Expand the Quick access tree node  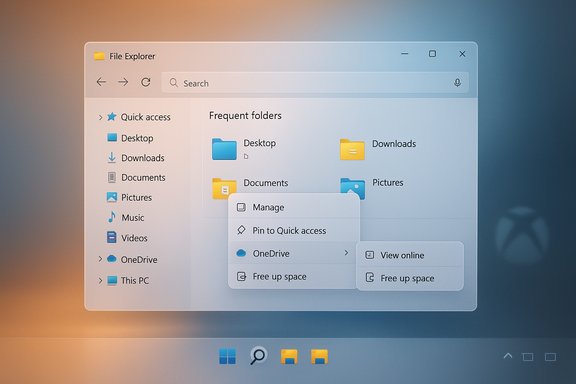(100, 117)
